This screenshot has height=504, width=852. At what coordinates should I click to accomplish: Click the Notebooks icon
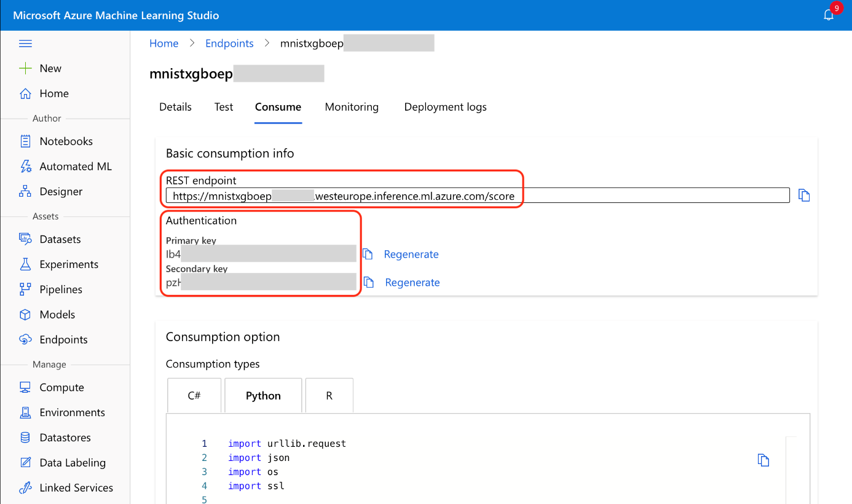25,141
